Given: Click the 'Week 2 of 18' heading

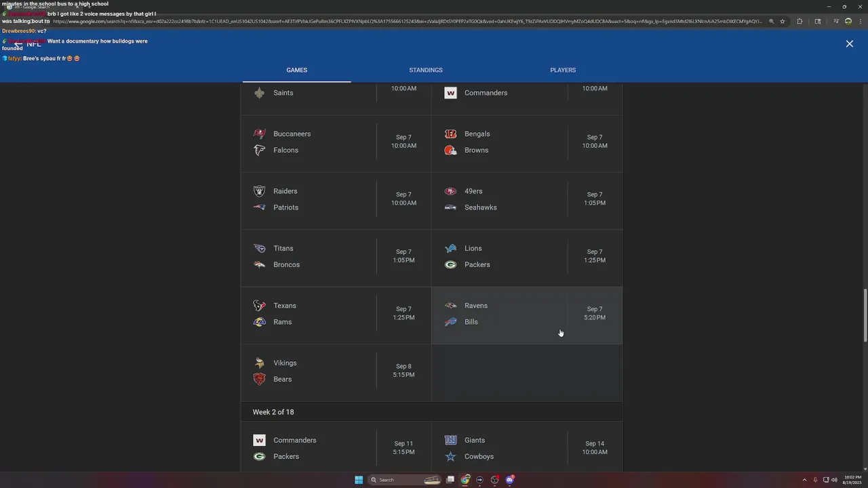Looking at the screenshot, I should [x=273, y=412].
